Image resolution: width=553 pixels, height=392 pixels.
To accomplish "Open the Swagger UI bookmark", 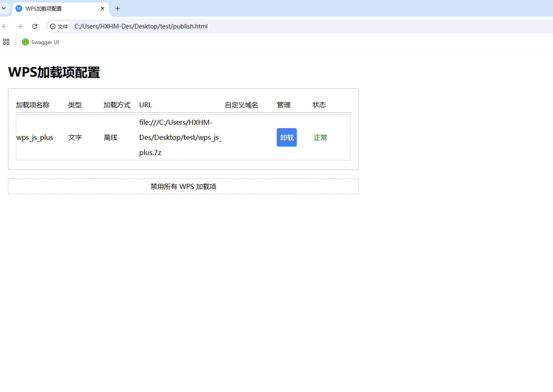I will tap(41, 42).
